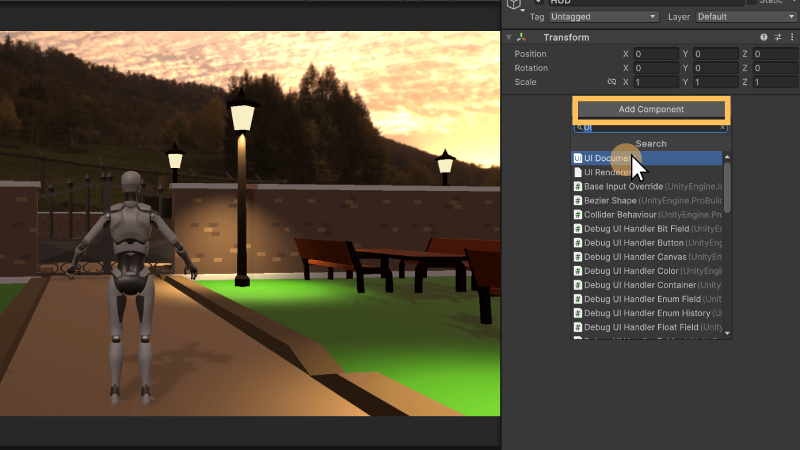Open the Layer dropdown showing Default
Viewport: 800px width, 450px height.
click(746, 17)
